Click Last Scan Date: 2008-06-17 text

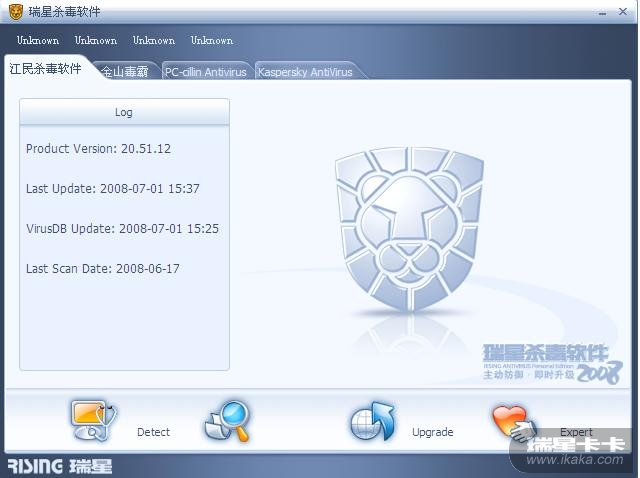103,269
